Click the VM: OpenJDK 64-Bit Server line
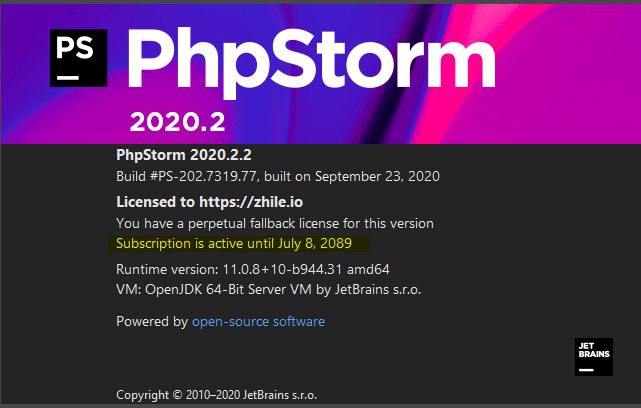 pyautogui.click(x=269, y=289)
